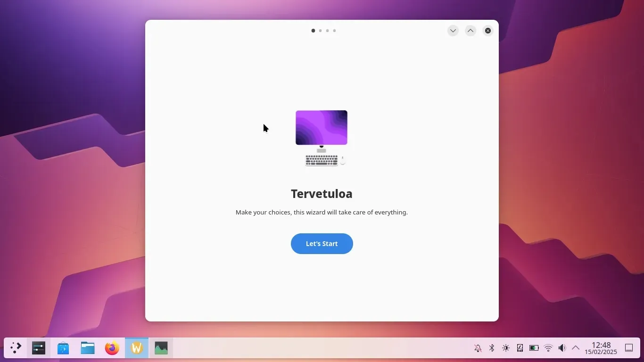Viewport: 644px width, 362px height.
Task: Minimize the welcome wizard window
Action: click(x=453, y=31)
